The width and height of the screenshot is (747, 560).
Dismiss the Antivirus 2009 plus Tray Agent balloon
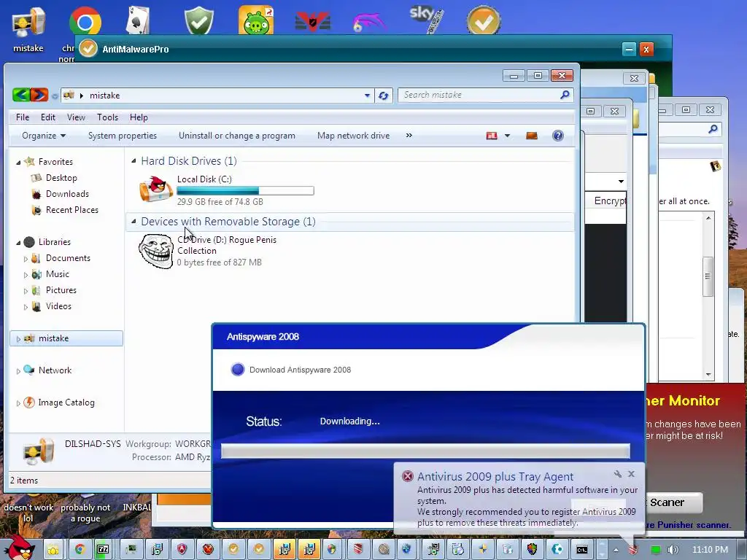pos(631,474)
